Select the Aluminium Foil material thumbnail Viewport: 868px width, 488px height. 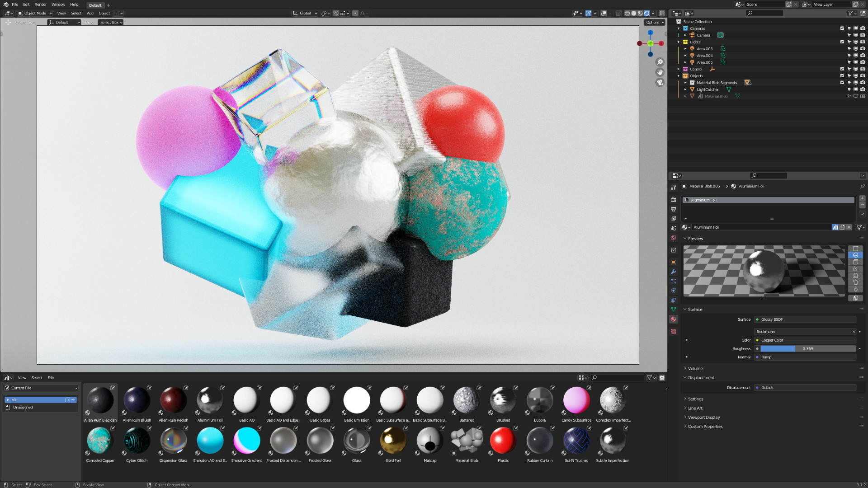point(209,400)
